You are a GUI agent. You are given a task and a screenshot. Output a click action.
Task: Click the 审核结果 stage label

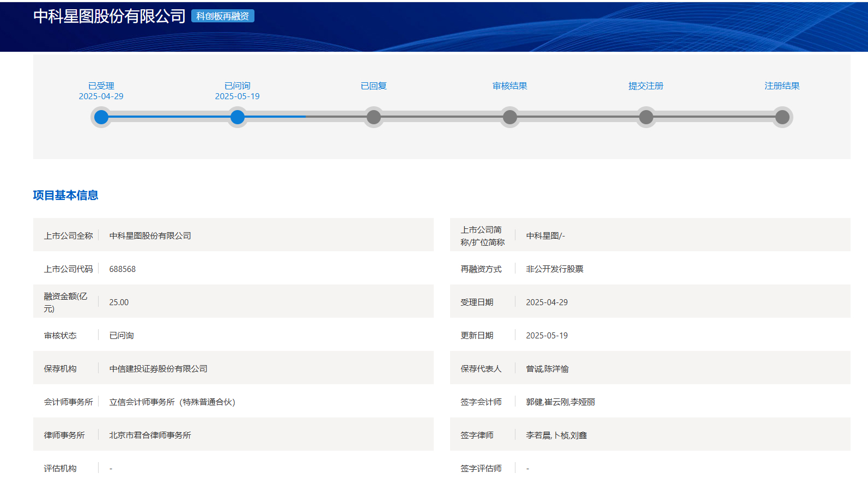coord(510,86)
